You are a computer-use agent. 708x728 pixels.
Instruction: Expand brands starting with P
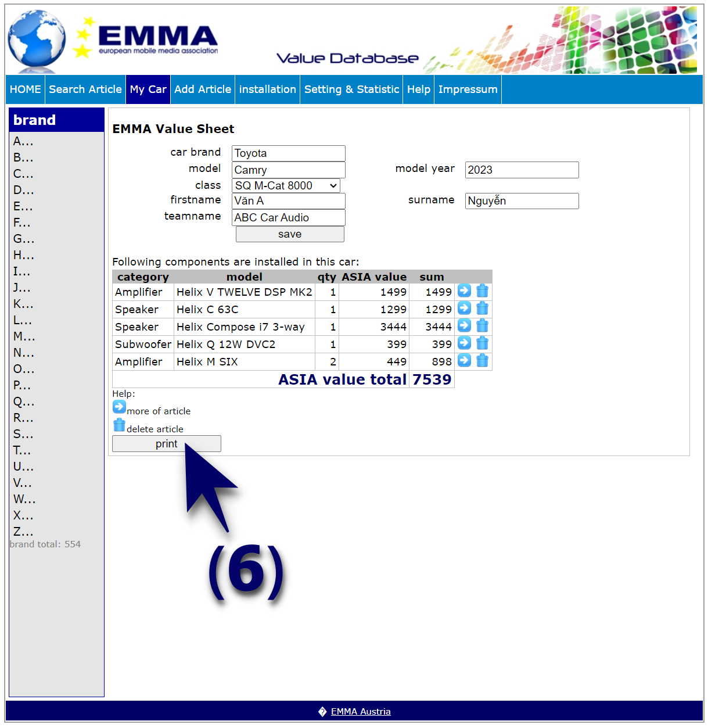coord(22,385)
